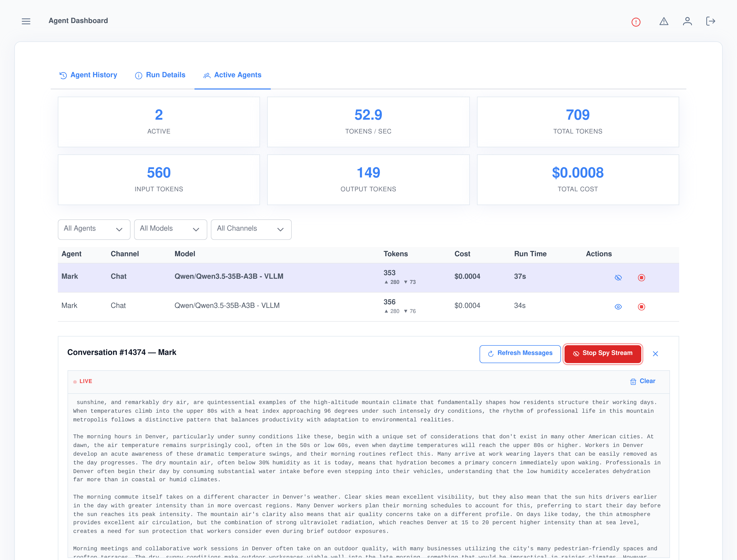The height and width of the screenshot is (560, 737).
Task: Click the 37s run time cell
Action: tap(520, 276)
